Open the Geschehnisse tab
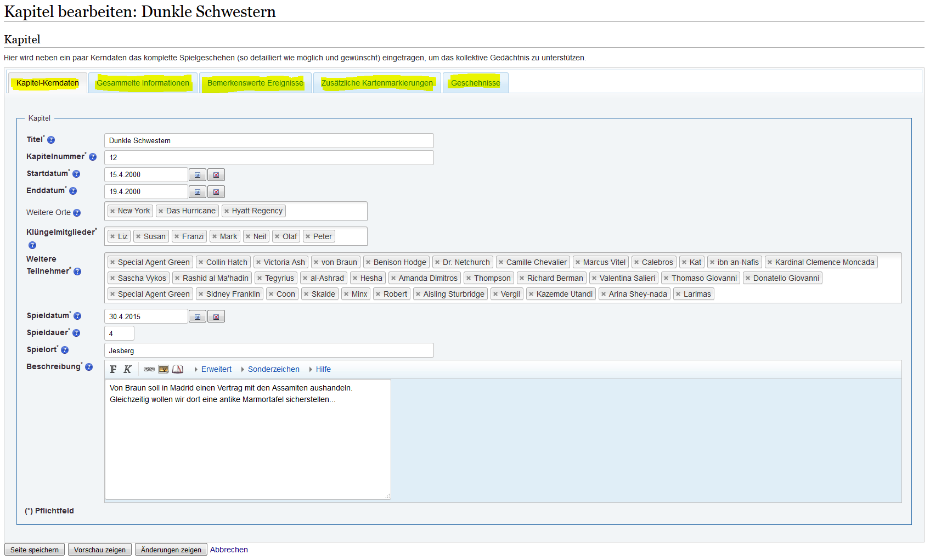This screenshot has width=930, height=560. (475, 83)
